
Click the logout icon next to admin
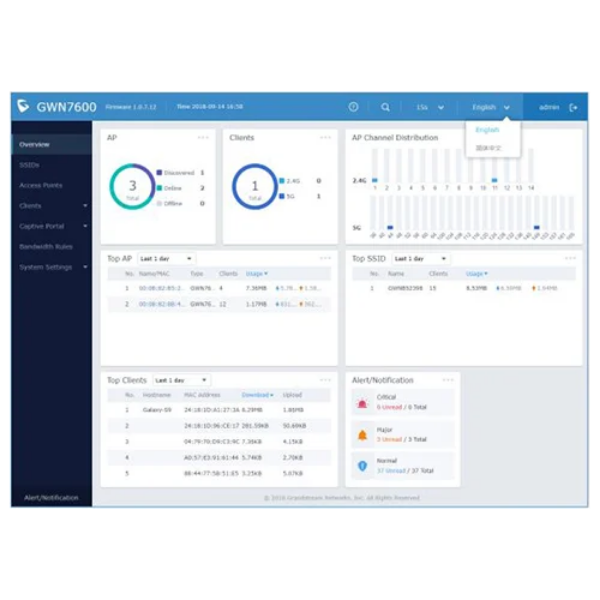click(573, 108)
